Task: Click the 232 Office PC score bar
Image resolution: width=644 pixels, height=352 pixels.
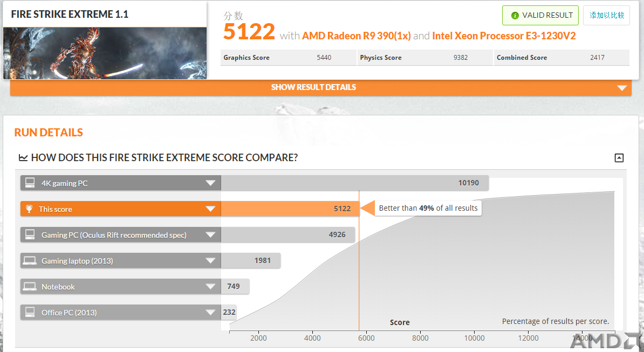Action: (x=229, y=312)
